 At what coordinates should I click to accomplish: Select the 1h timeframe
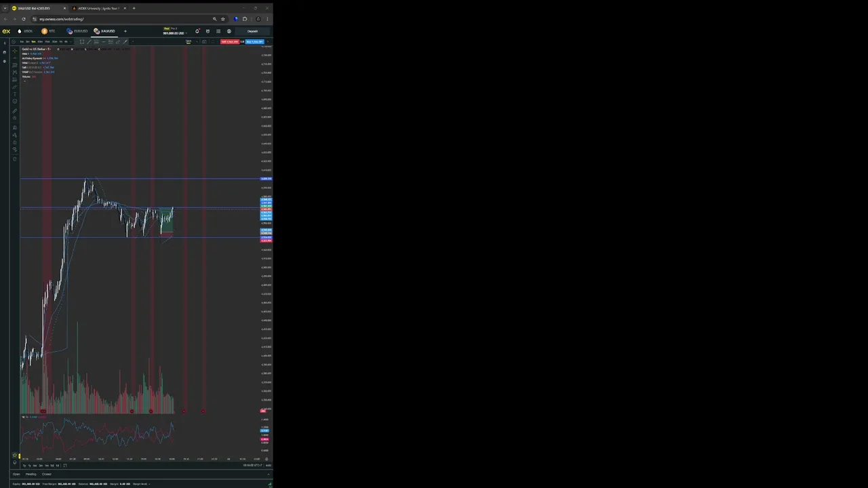60,42
